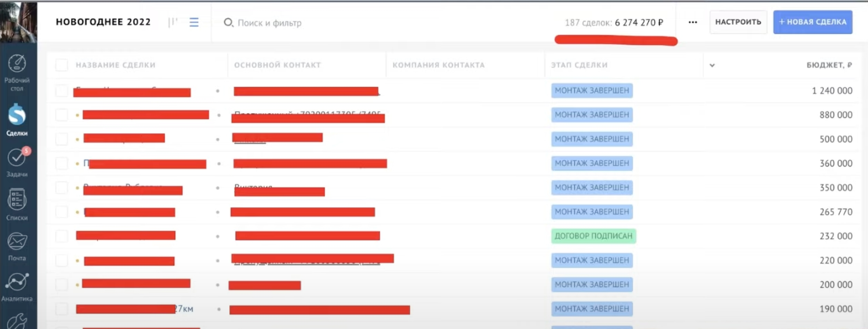This screenshot has height=329, width=868.
Task: Click МОНТАЖ ЗАВЕРШЕН badge for 190 000
Action: [x=592, y=309]
